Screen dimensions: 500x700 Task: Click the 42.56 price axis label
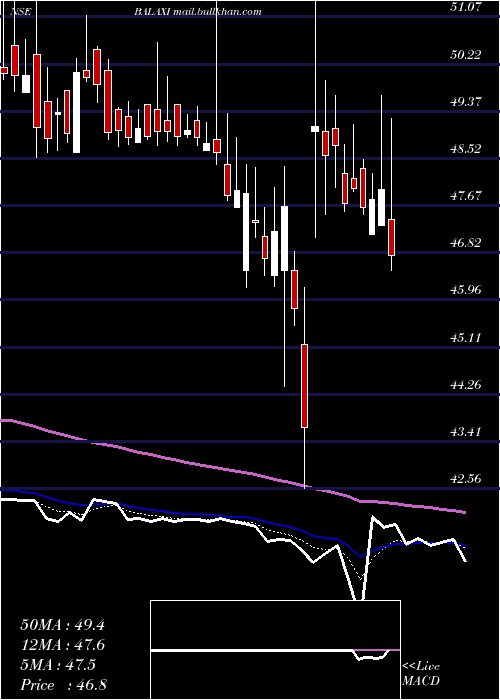466,479
